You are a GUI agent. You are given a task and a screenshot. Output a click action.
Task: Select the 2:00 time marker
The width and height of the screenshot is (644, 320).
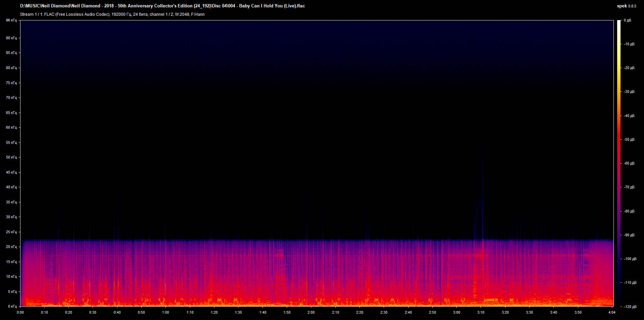coord(311,313)
